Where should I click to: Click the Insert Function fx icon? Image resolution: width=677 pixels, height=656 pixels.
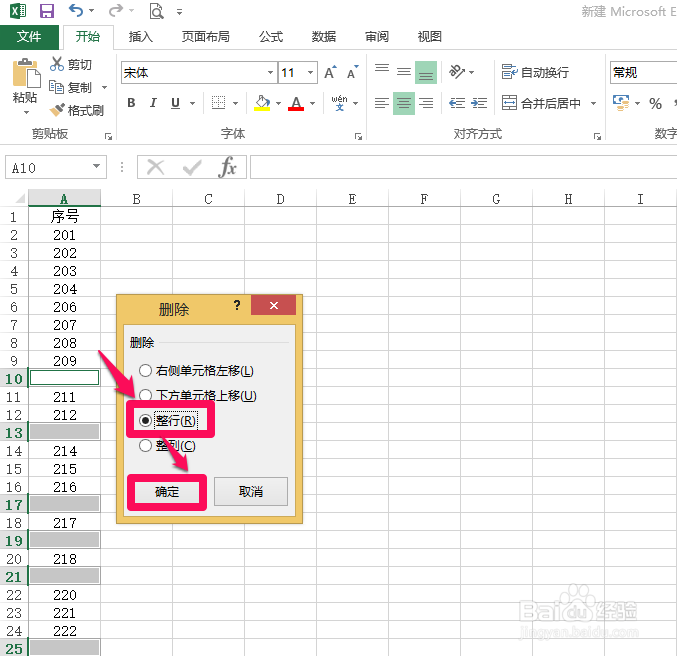click(x=228, y=167)
